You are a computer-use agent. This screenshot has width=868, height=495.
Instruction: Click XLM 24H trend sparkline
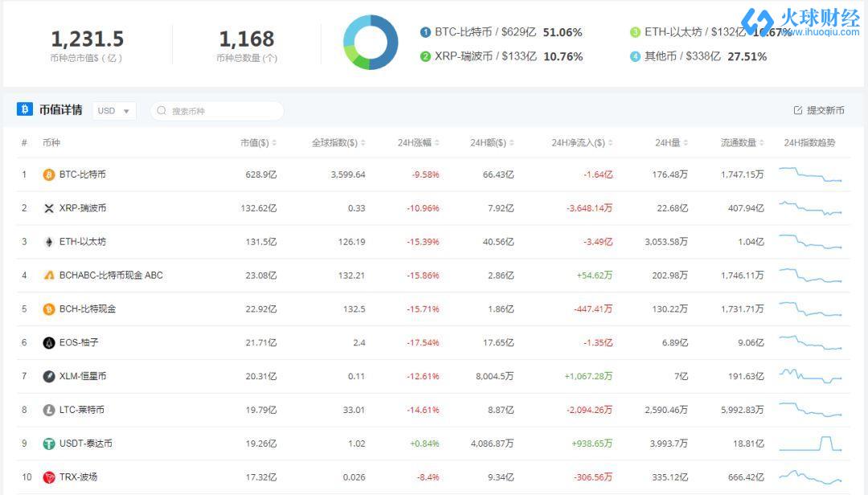click(x=810, y=377)
